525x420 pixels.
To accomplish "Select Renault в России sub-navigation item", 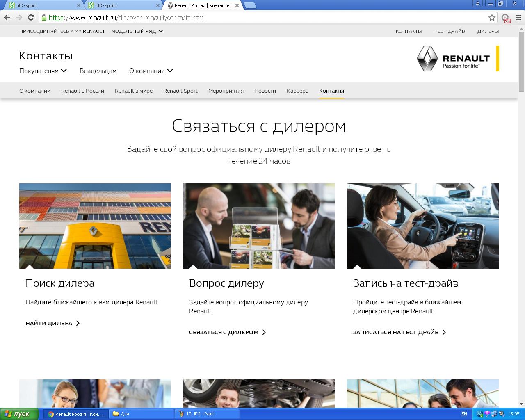I will (x=82, y=91).
